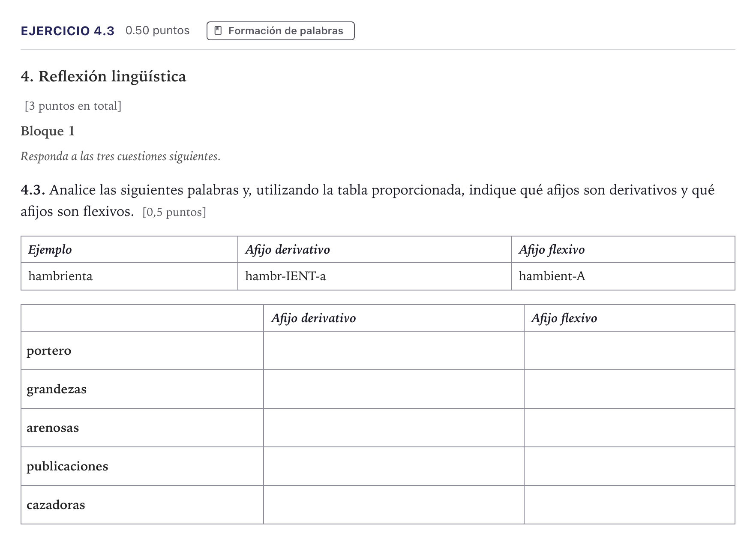This screenshot has width=756, height=545.
Task: Click Afijo flexivo header in the example table
Action: point(552,250)
